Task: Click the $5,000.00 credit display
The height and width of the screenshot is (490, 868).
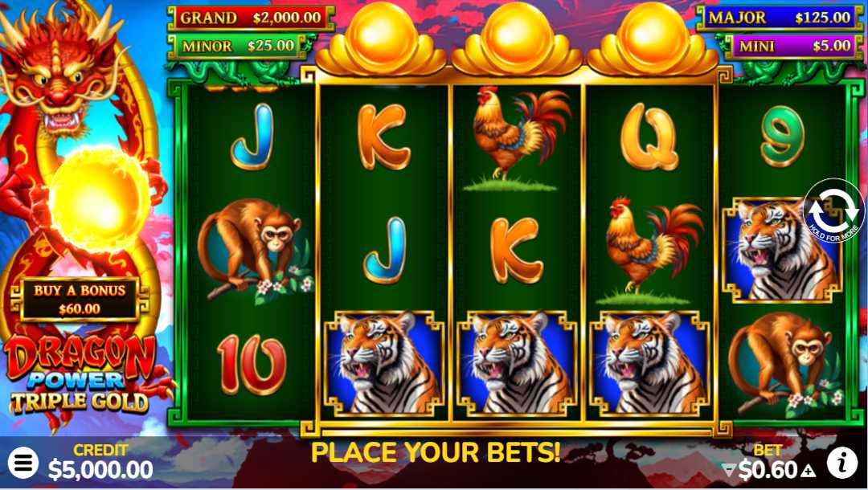Action: (x=100, y=470)
